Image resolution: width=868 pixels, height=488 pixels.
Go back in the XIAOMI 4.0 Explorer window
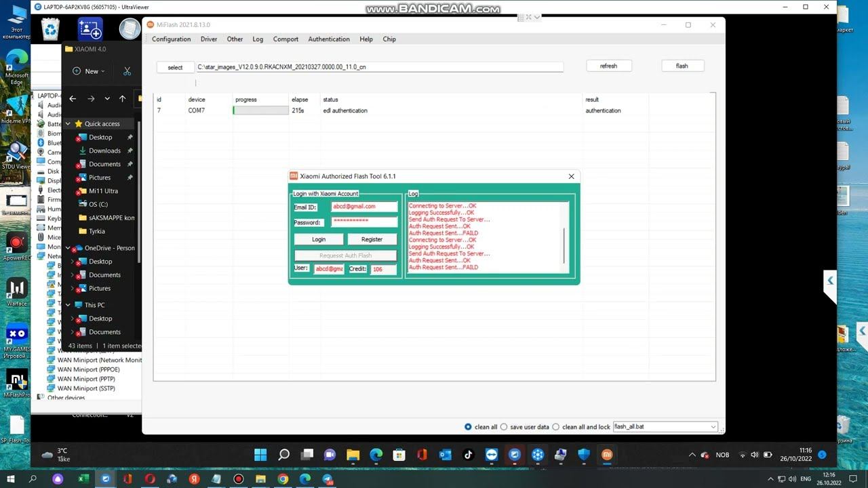pos(73,98)
